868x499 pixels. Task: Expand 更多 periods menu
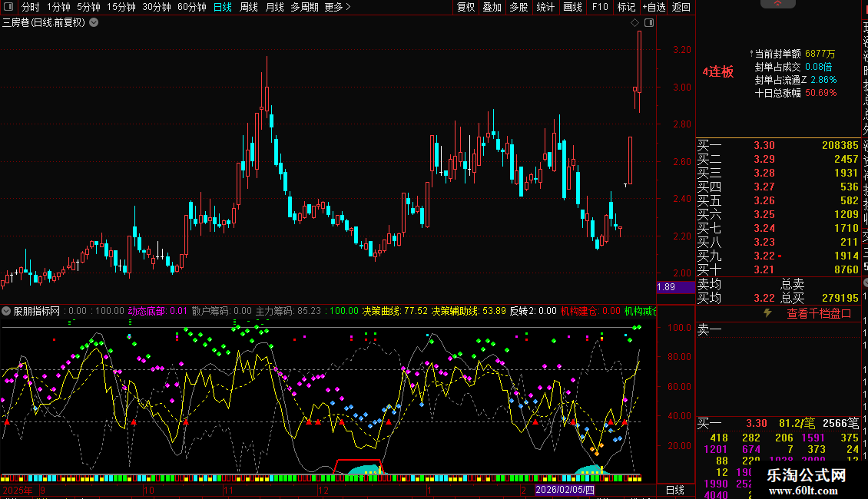[x=336, y=7]
